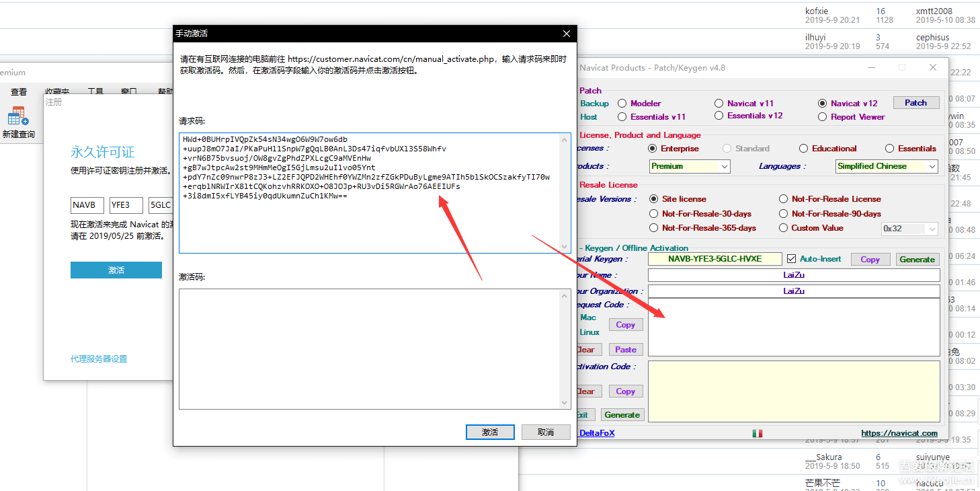Pick the Enterprise license radio button

coord(653,149)
